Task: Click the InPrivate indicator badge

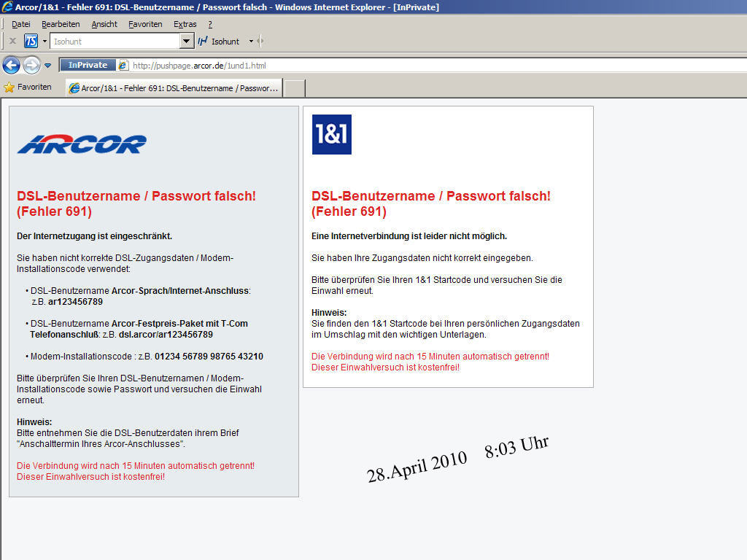Action: tap(88, 65)
